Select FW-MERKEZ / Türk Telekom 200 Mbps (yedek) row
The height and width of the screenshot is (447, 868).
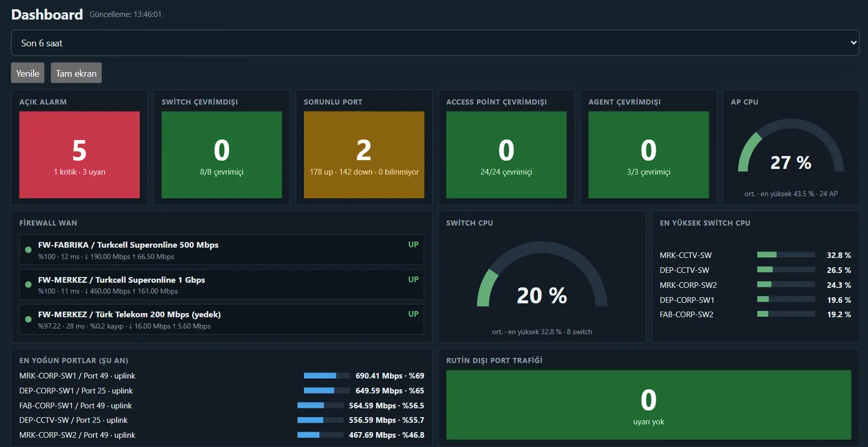(222, 319)
